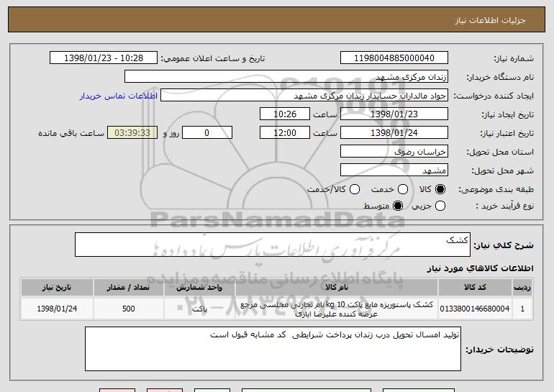The image size is (554, 392).
Task: Click the countdown timer 03:39:33
Action: tap(132, 133)
